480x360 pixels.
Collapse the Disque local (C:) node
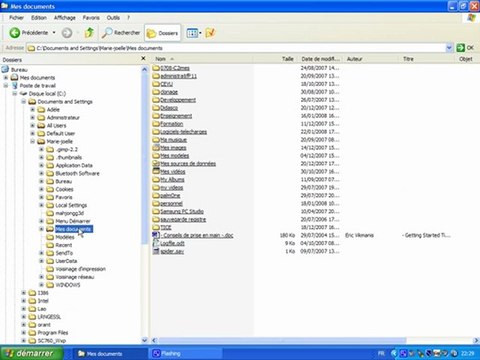[15, 94]
